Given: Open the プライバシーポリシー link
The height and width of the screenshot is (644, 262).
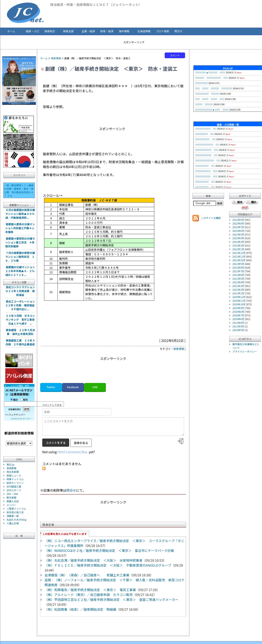Looking at the screenshot, I should (x=244, y=352).
